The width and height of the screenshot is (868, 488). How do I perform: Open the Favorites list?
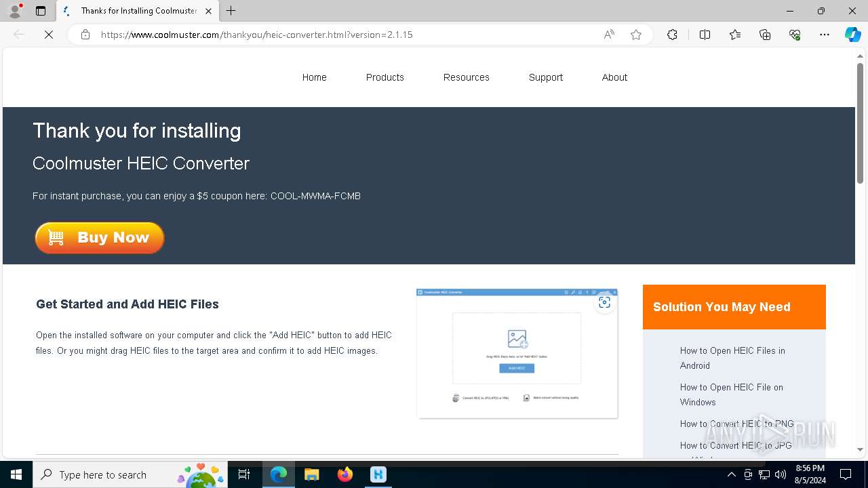coord(735,35)
